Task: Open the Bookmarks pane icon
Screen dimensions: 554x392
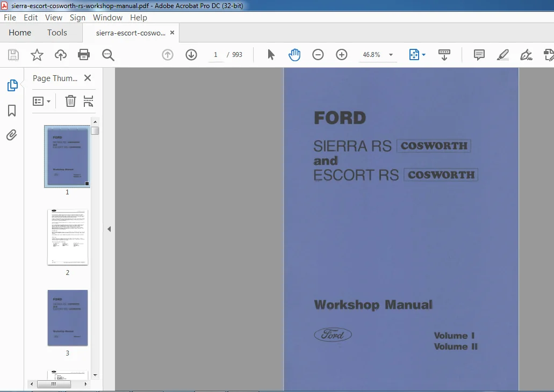Action: pos(12,111)
